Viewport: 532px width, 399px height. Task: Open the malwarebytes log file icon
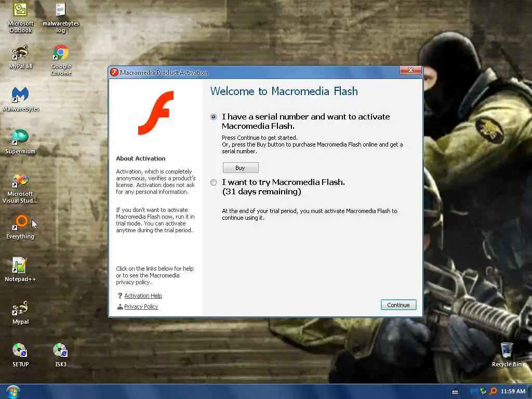tap(61, 17)
